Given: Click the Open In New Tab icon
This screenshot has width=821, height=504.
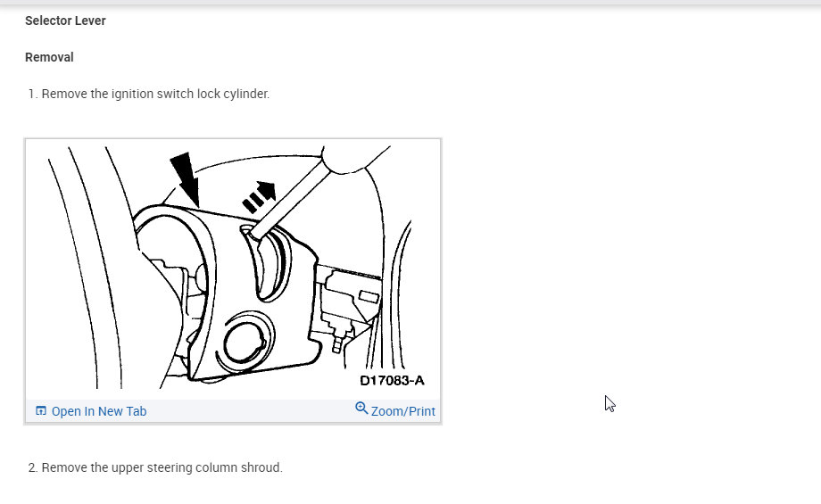Looking at the screenshot, I should (41, 411).
